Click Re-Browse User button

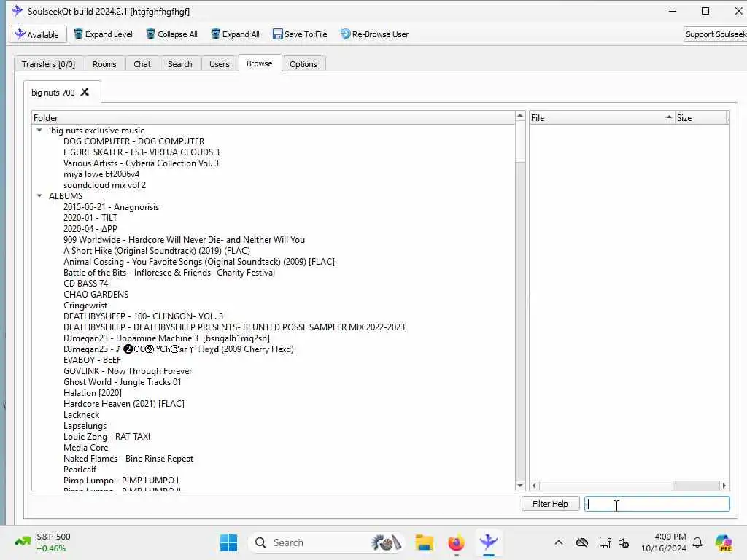tap(374, 34)
